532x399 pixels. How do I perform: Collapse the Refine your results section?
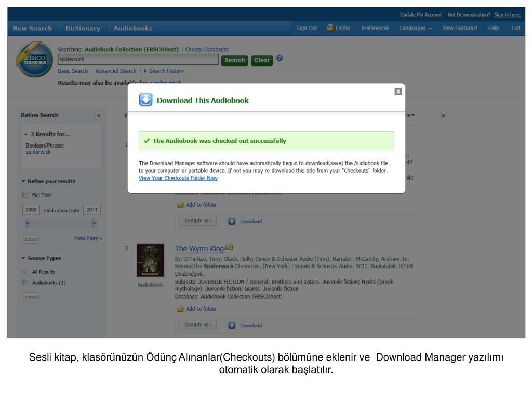(x=23, y=181)
